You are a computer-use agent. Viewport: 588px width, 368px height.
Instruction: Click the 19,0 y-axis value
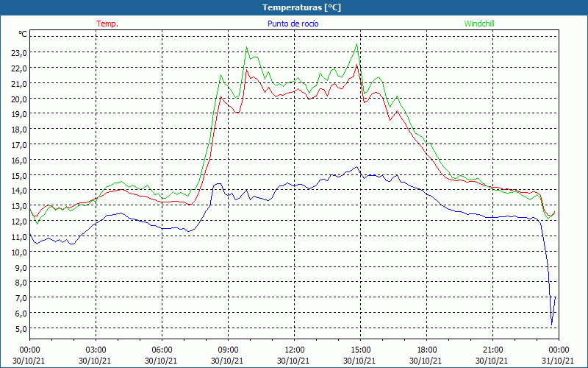coord(19,114)
